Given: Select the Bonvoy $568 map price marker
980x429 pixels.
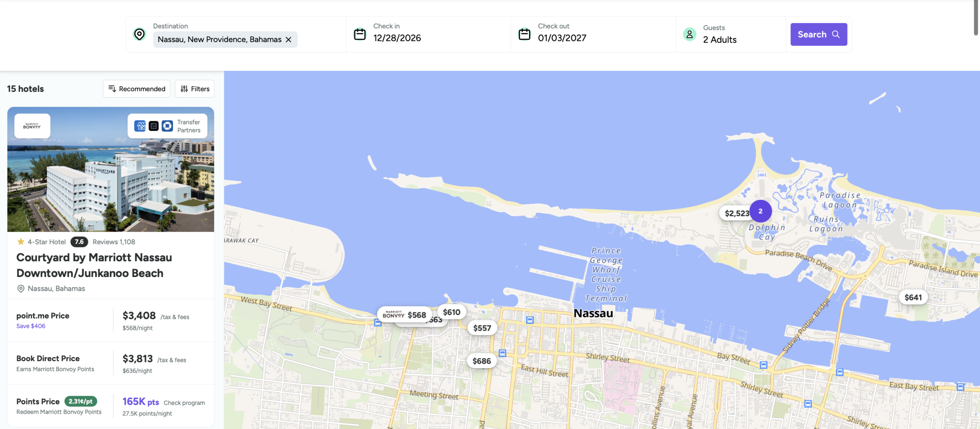Looking at the screenshot, I should (404, 315).
